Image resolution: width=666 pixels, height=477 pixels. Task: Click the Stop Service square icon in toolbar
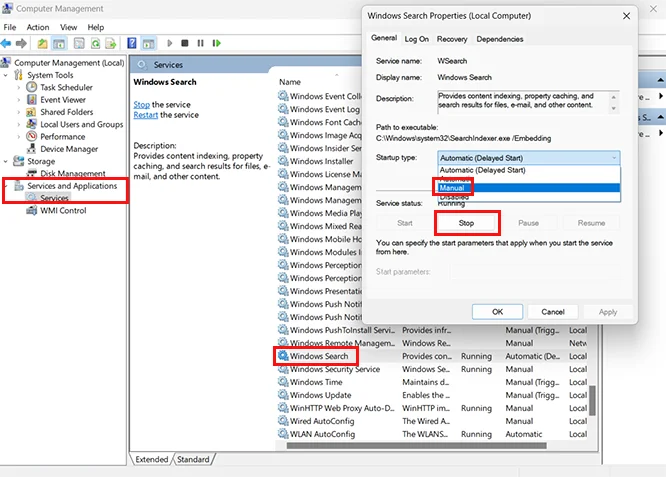coord(185,43)
